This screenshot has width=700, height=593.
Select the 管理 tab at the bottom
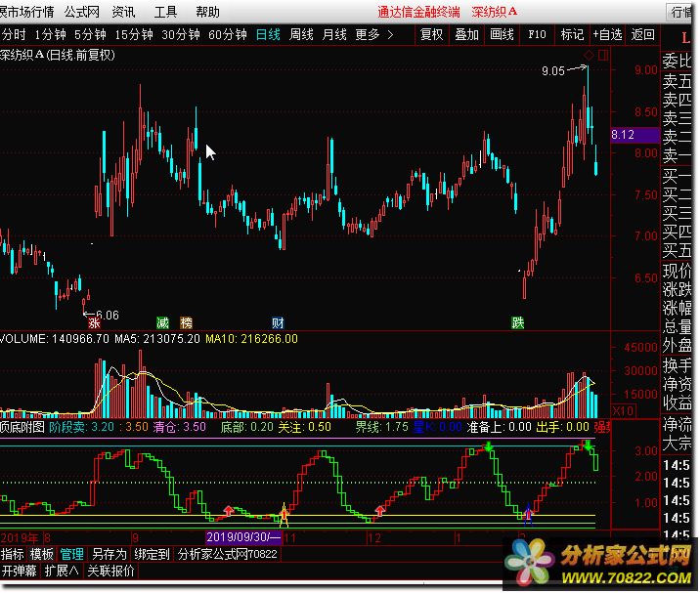coord(72,554)
